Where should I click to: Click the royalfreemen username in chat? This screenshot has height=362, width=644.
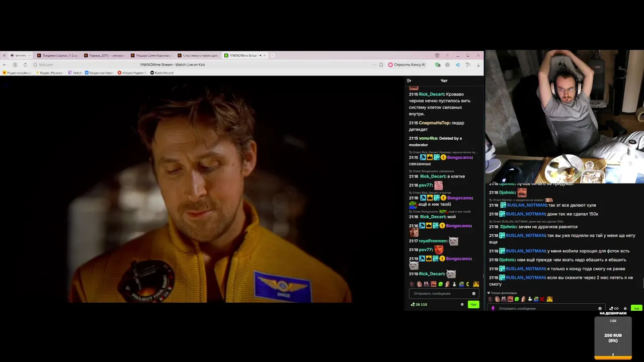coord(433,241)
